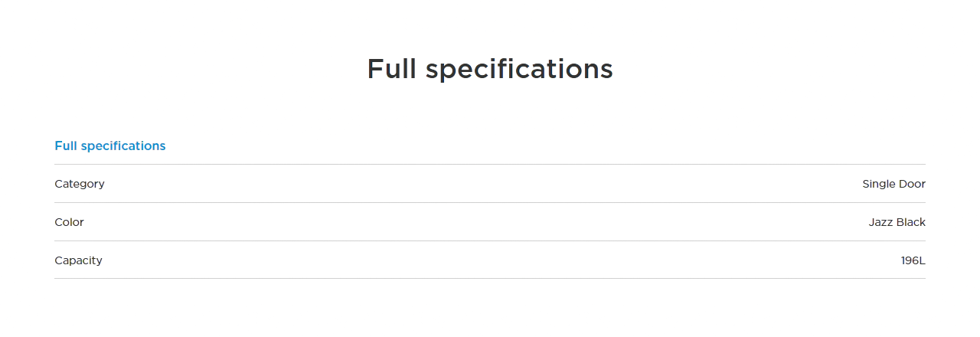Screen dimensions: 980x337
Task: Select the Capacity label
Action: 78,260
